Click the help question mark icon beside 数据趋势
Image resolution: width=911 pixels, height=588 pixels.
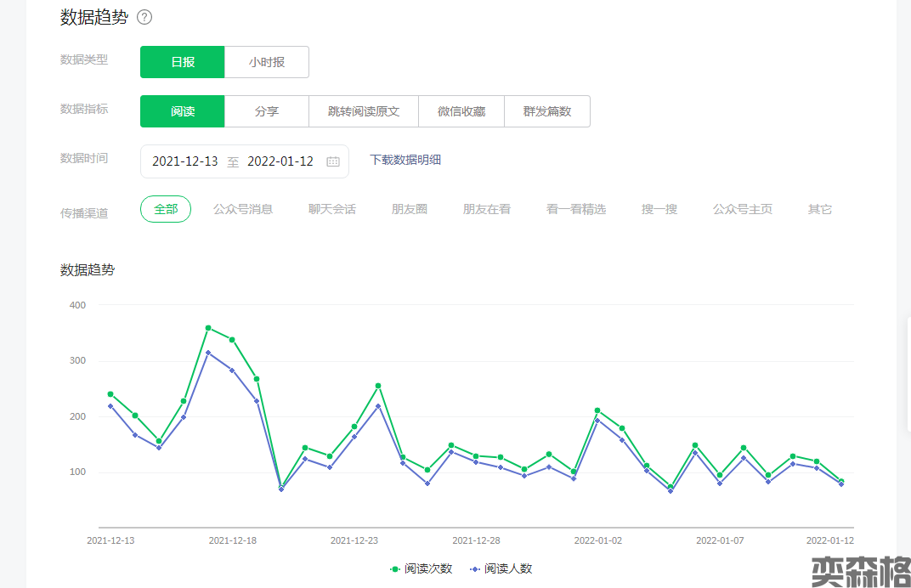coord(144,17)
